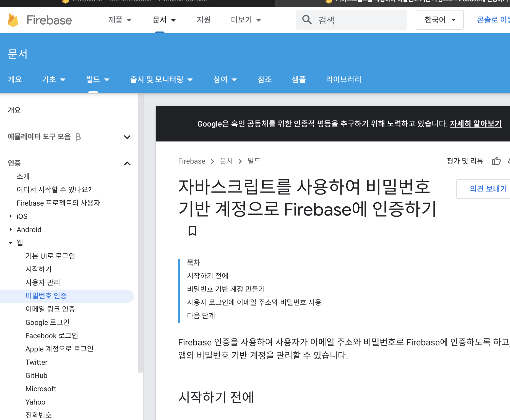Open 사용자 관리 sidebar item

pyautogui.click(x=43, y=282)
